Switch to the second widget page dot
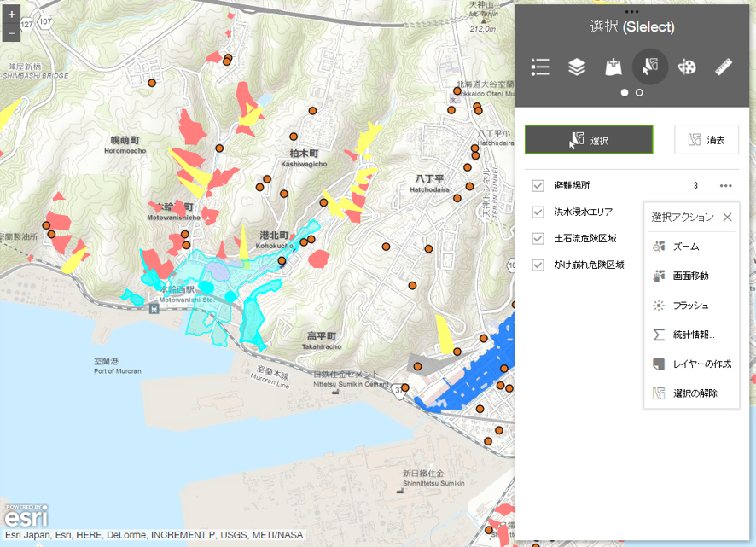 [639, 92]
